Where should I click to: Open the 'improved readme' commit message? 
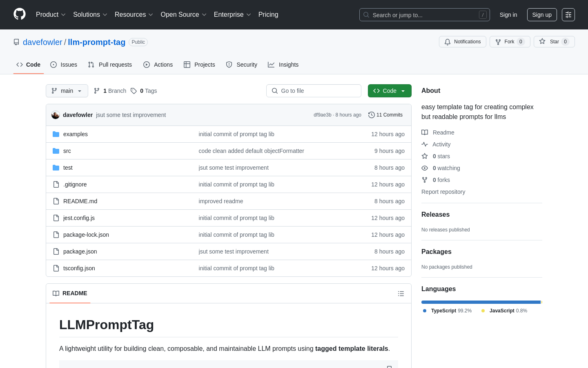(221, 201)
